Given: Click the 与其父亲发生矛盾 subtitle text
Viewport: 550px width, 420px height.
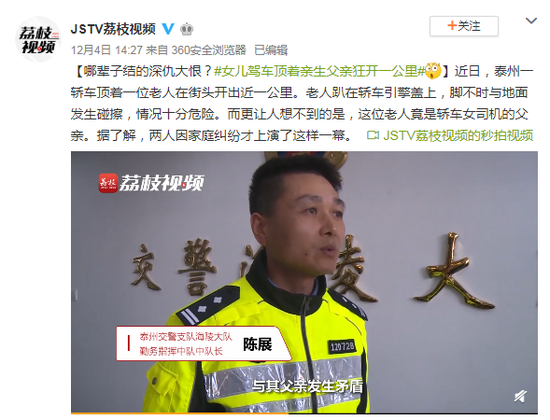Looking at the screenshot, I should 307,387.
